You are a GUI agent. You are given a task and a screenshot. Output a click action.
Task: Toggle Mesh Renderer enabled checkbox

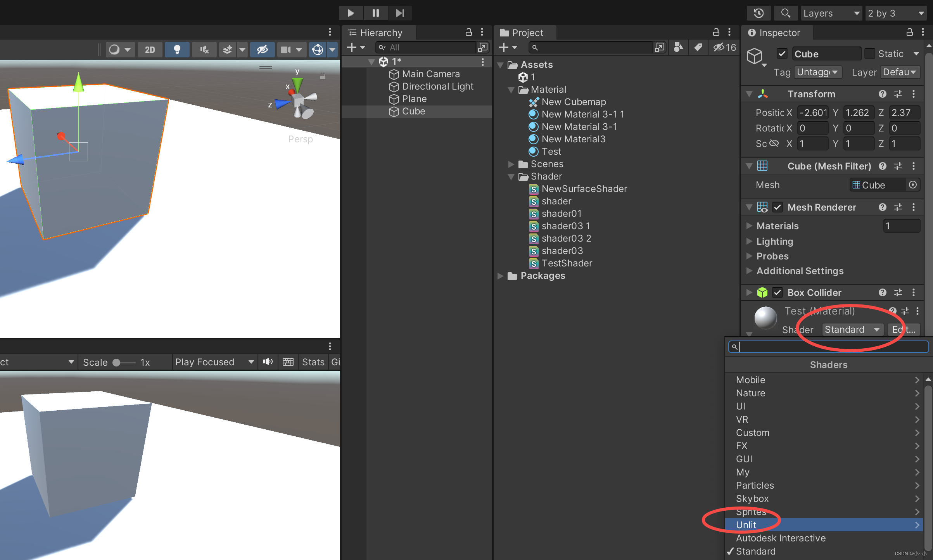point(777,207)
